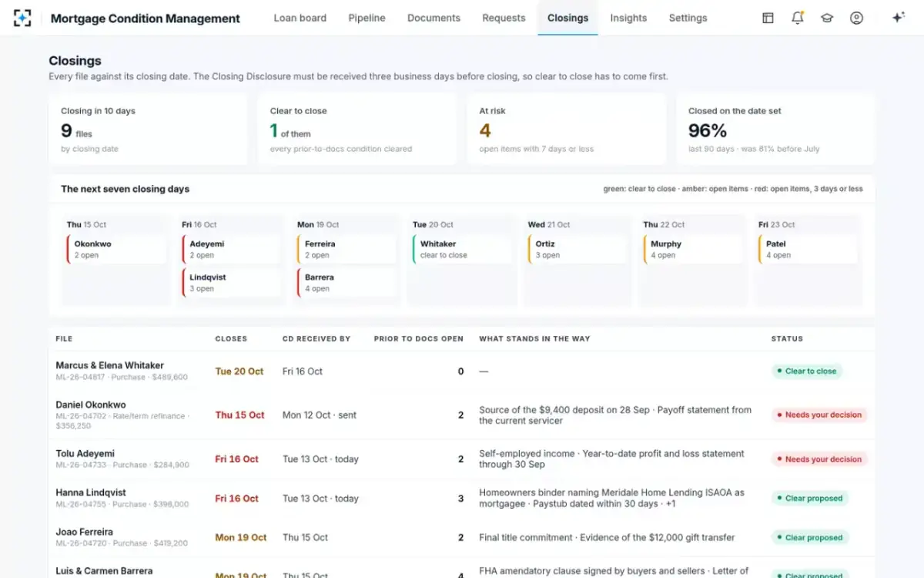Image resolution: width=924 pixels, height=578 pixels.
Task: Sort by the Closes column header
Action: pyautogui.click(x=231, y=338)
